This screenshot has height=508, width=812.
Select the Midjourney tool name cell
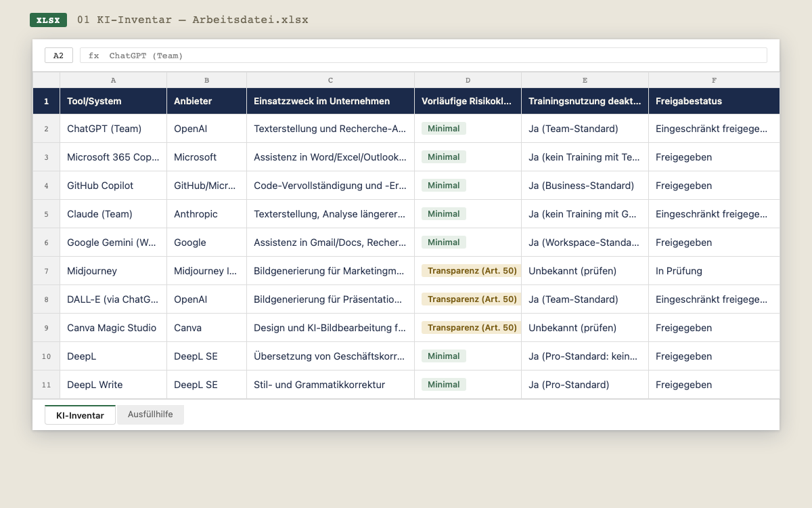pos(113,271)
